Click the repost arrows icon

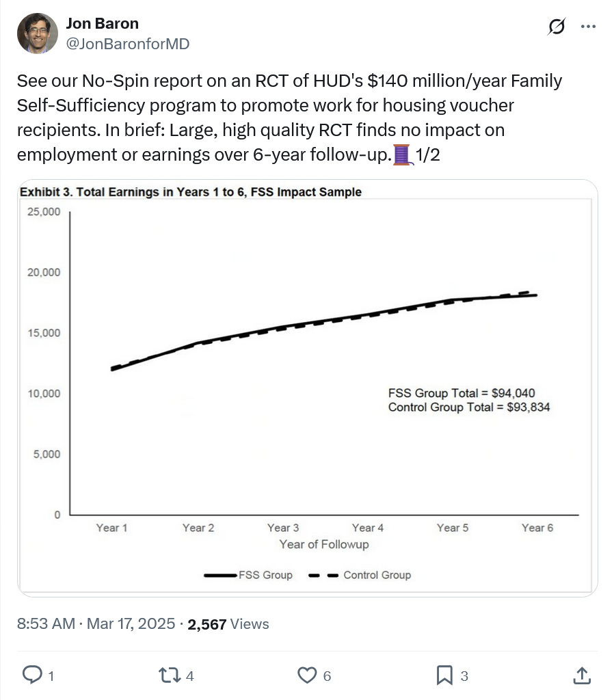coord(170,675)
